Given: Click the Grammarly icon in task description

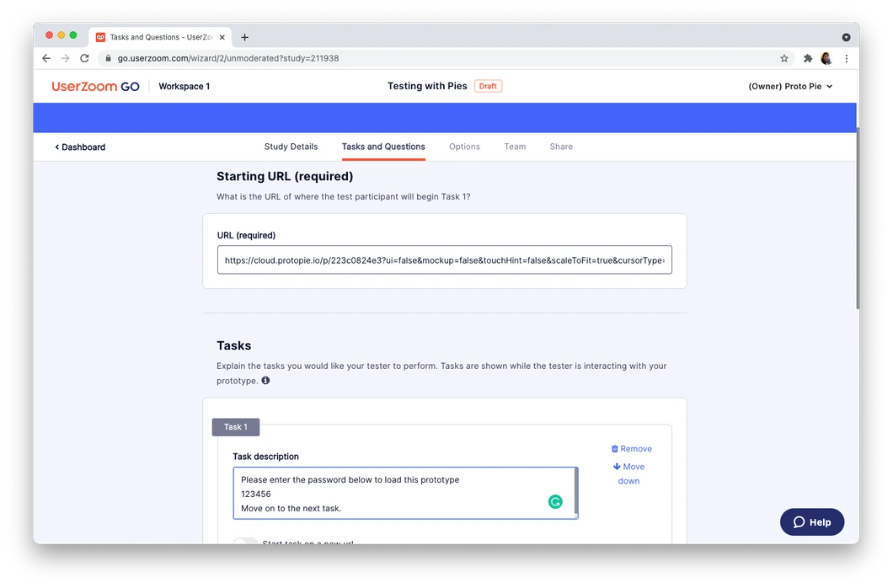Looking at the screenshot, I should coord(555,501).
